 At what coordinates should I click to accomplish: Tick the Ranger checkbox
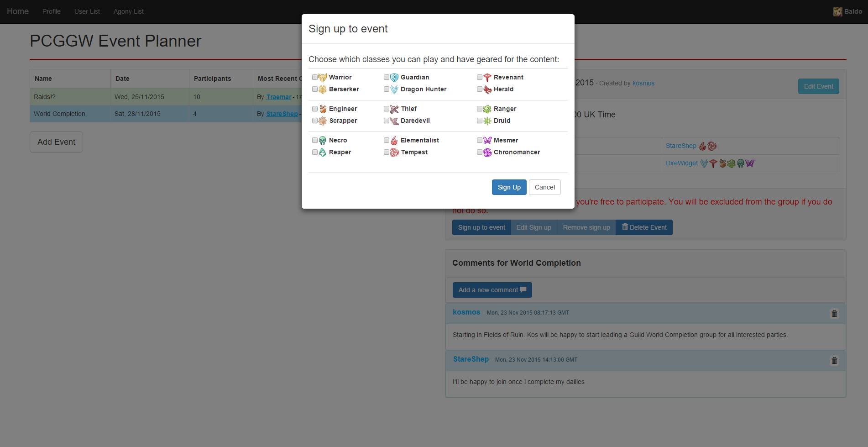(480, 109)
